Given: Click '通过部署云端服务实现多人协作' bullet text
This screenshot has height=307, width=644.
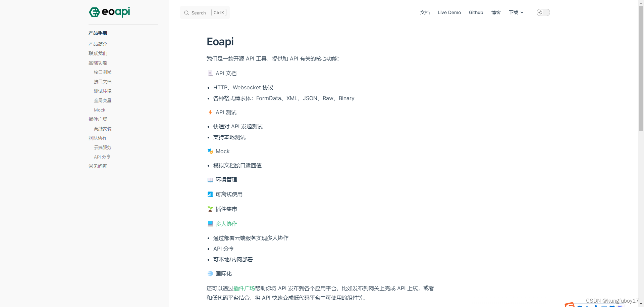Looking at the screenshot, I should pyautogui.click(x=251, y=238).
